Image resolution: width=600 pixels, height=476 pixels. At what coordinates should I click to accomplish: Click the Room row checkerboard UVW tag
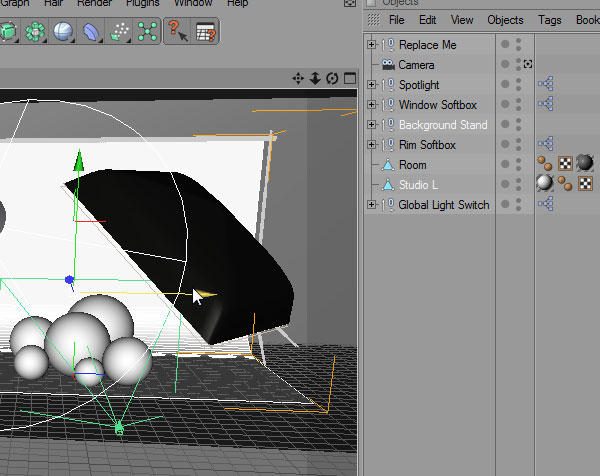tap(565, 163)
